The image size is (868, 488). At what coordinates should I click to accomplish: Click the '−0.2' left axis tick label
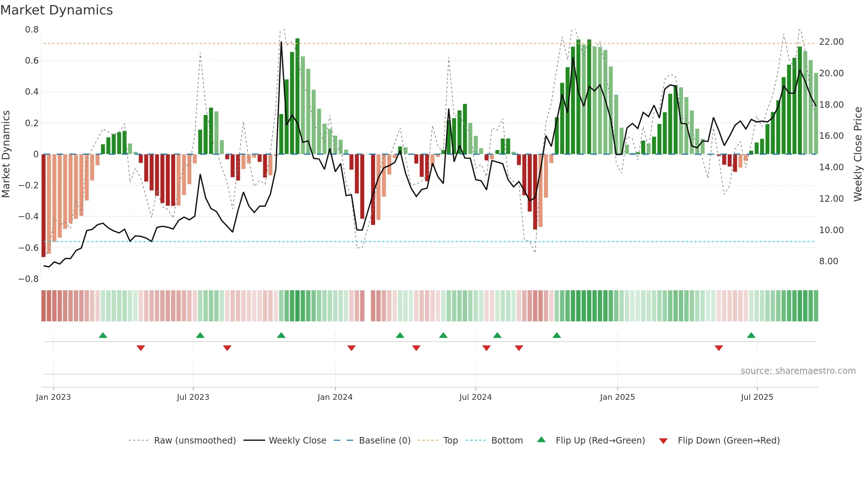tap(29, 185)
